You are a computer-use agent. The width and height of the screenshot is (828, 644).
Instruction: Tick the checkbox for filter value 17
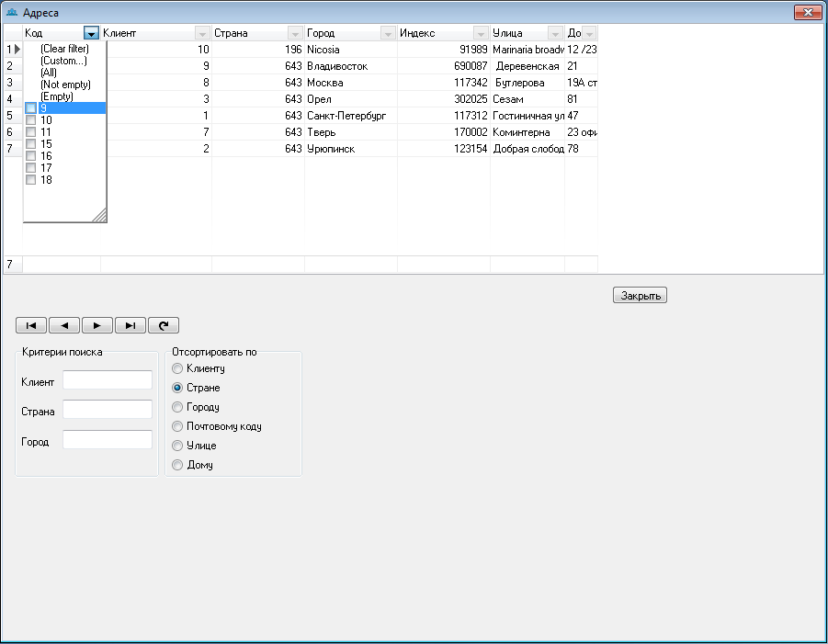(30, 167)
